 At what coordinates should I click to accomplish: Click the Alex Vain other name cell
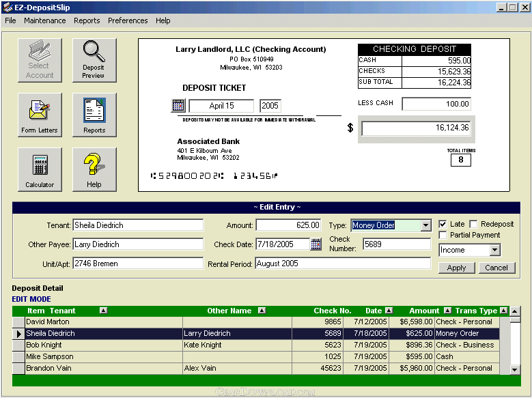click(237, 368)
